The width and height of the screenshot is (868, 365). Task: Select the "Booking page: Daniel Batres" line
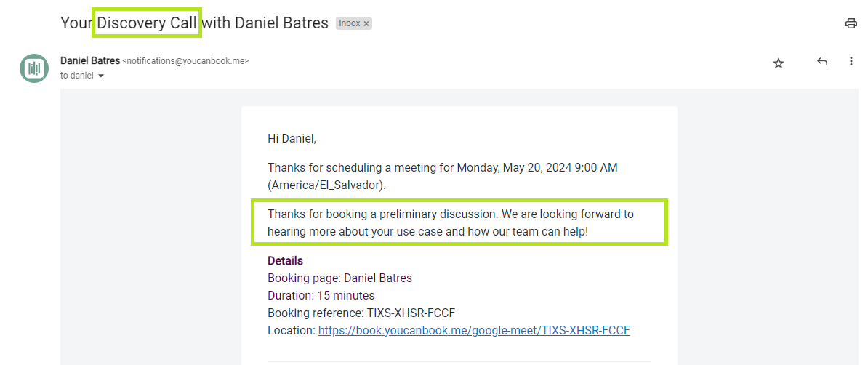tap(340, 278)
